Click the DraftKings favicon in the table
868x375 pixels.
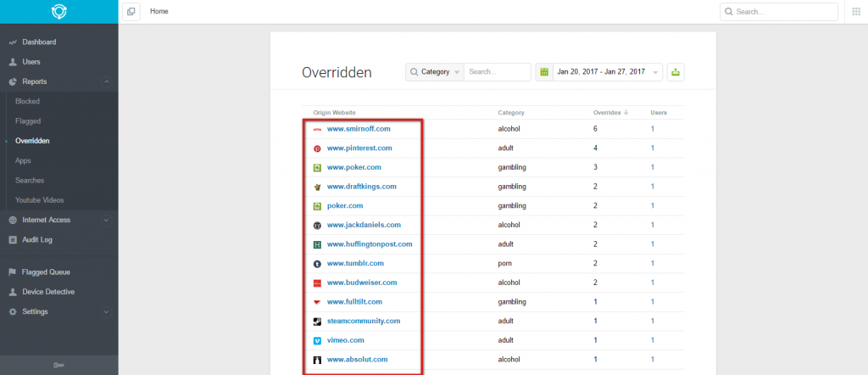[318, 187]
